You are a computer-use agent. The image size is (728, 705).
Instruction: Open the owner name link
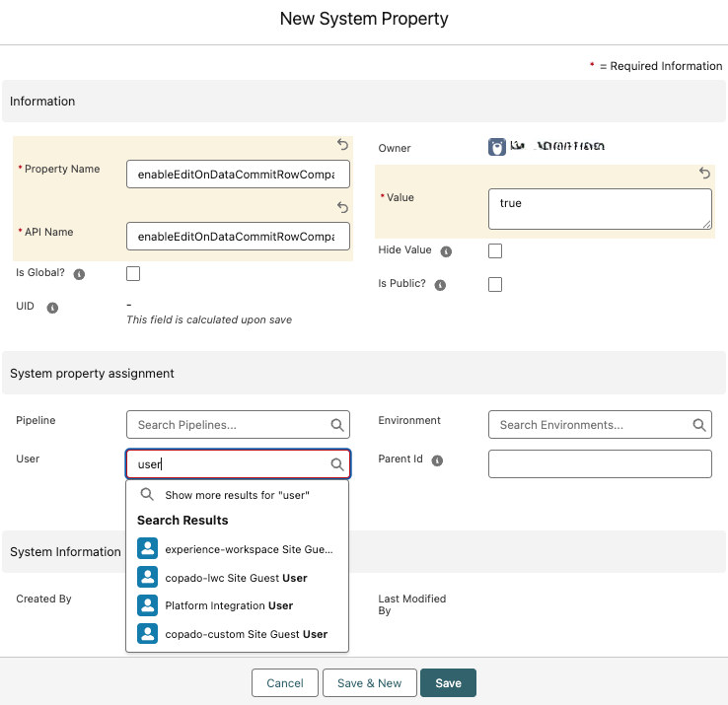(557, 147)
